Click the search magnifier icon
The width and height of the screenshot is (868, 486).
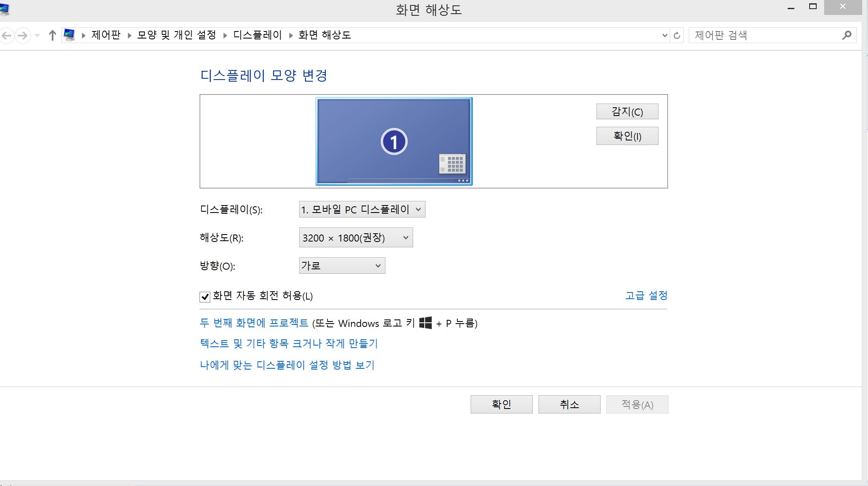(846, 35)
